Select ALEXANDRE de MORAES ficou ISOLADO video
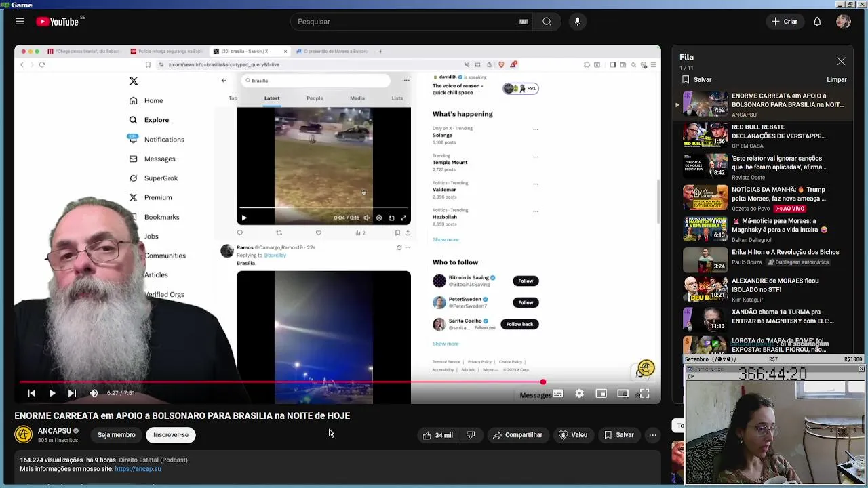Viewport: 868px width, 488px height. [x=763, y=289]
